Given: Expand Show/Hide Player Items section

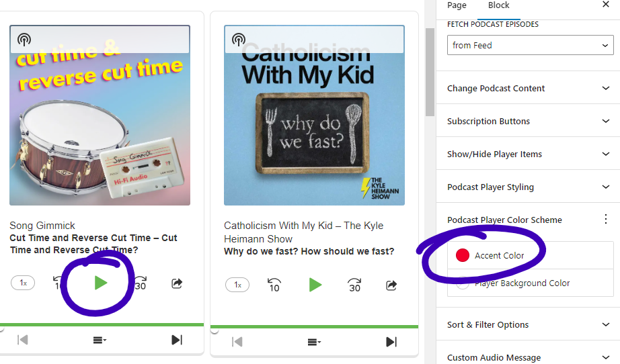Looking at the screenshot, I should [528, 154].
